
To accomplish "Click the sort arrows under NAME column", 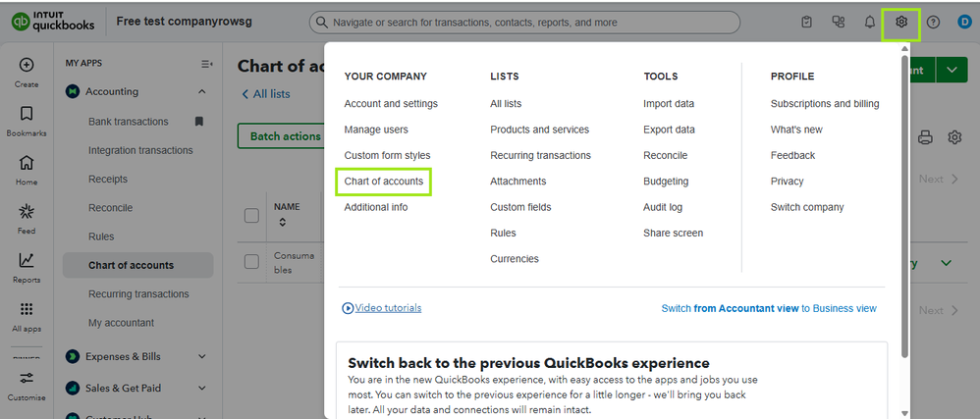I will 283,222.
